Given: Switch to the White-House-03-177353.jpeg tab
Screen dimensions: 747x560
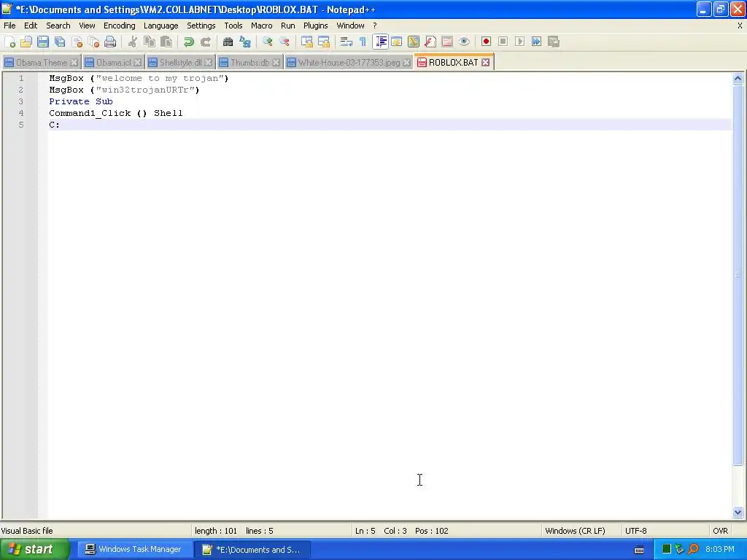Looking at the screenshot, I should pyautogui.click(x=349, y=63).
